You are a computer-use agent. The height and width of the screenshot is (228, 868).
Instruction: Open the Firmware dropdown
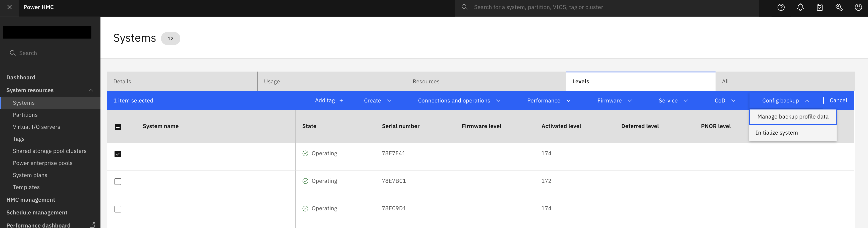pos(615,101)
